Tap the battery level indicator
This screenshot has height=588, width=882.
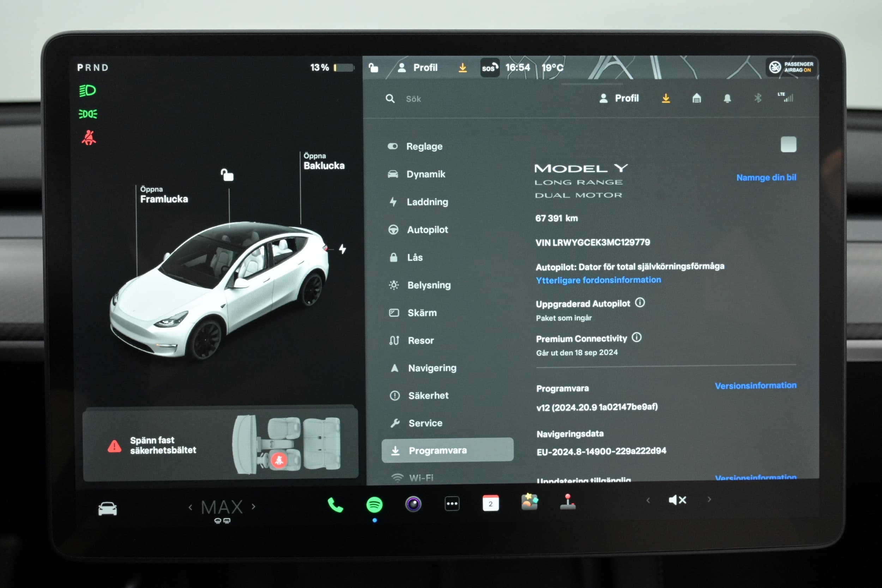tap(332, 67)
